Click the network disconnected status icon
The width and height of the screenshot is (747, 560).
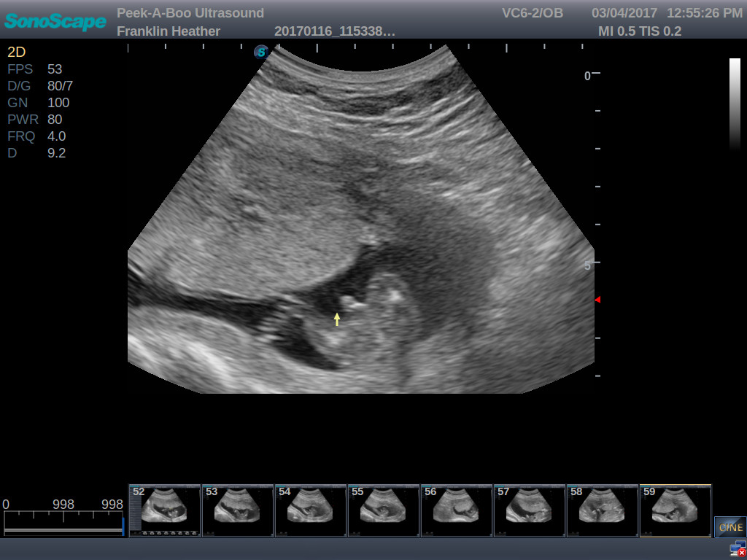point(738,549)
